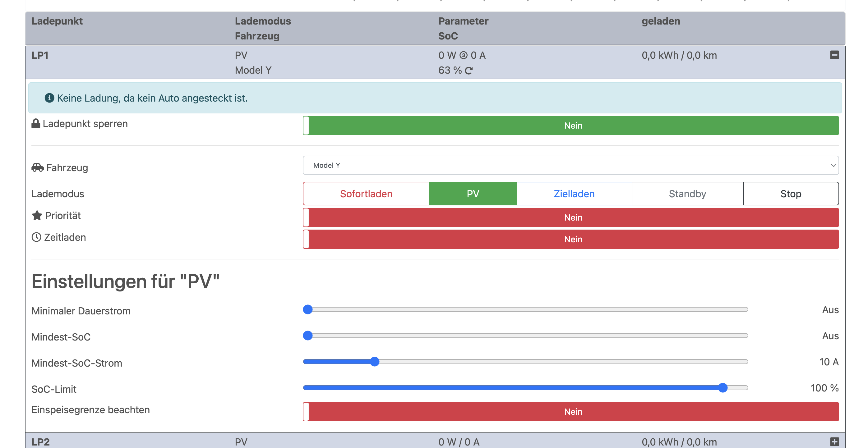The width and height of the screenshot is (868, 448).
Task: Select the Sofortladen charge mode
Action: tap(366, 194)
